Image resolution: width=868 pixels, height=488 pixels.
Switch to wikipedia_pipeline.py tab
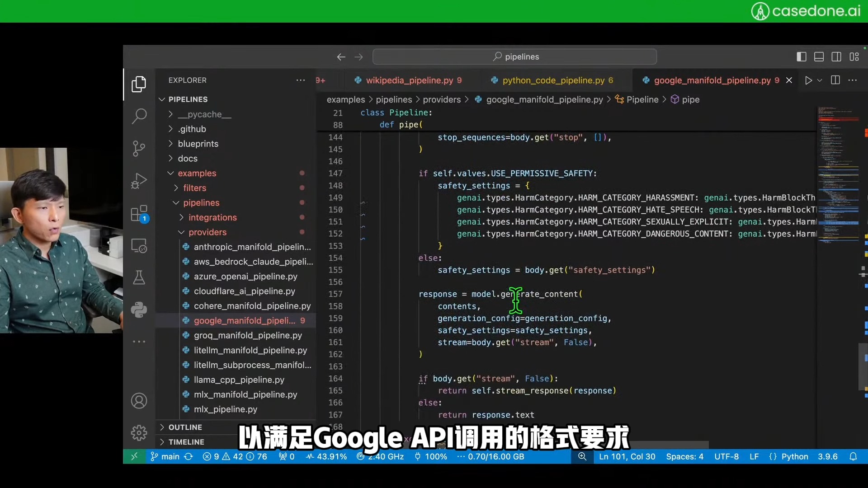[409, 80]
